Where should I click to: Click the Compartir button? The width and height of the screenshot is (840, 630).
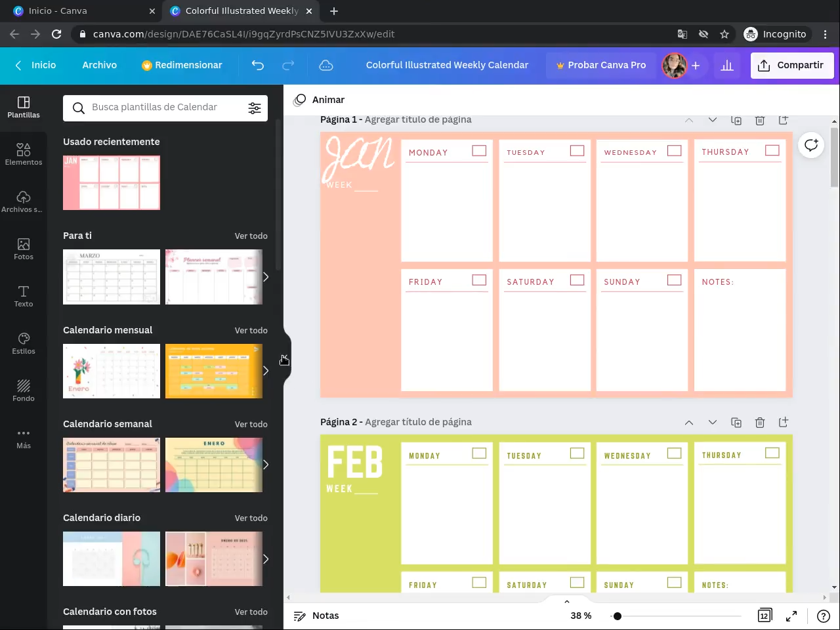pyautogui.click(x=792, y=65)
